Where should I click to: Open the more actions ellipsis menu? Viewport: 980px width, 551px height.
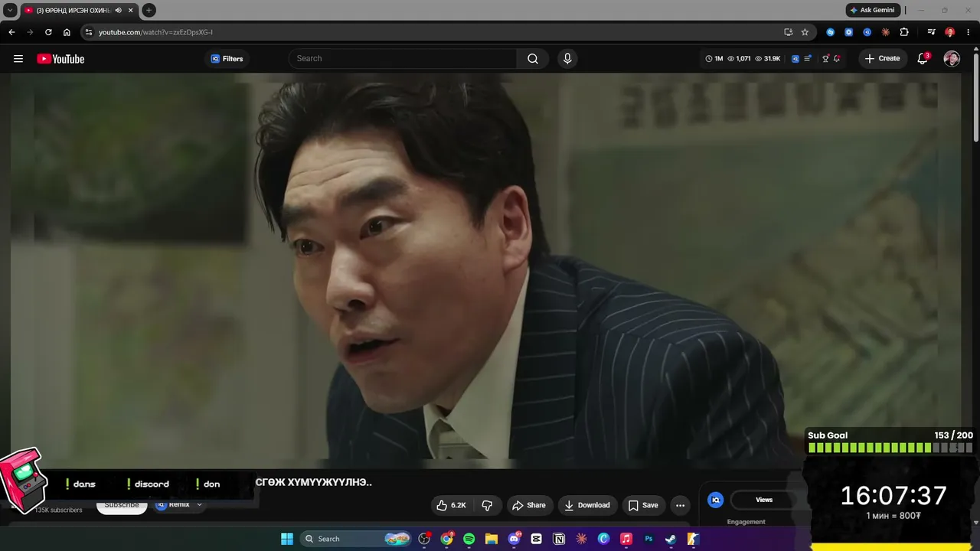coord(680,505)
